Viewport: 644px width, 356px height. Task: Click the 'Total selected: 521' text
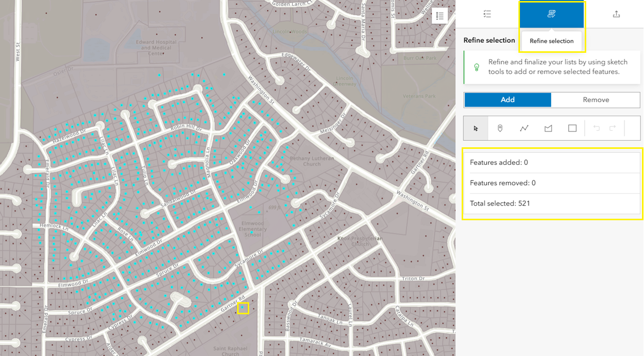click(500, 204)
